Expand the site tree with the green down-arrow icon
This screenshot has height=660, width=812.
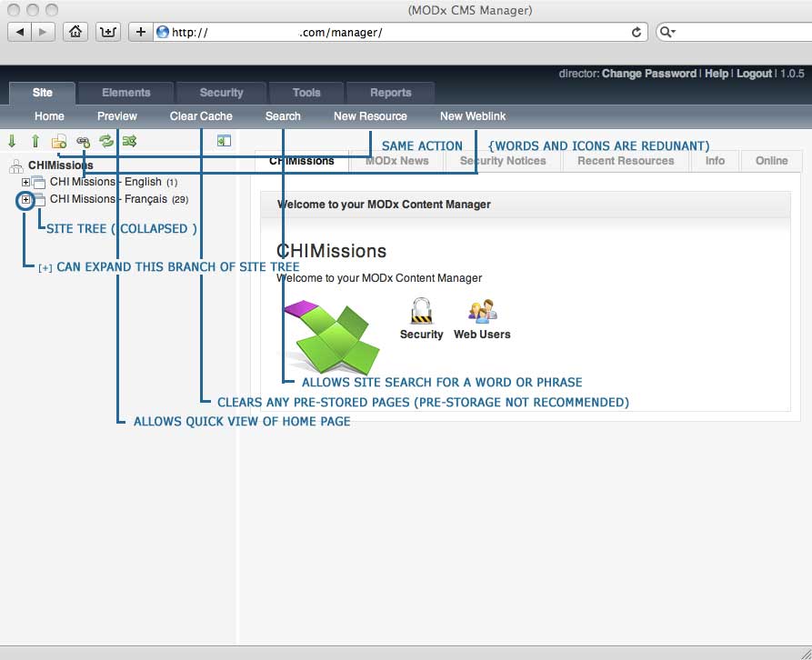pos(12,141)
